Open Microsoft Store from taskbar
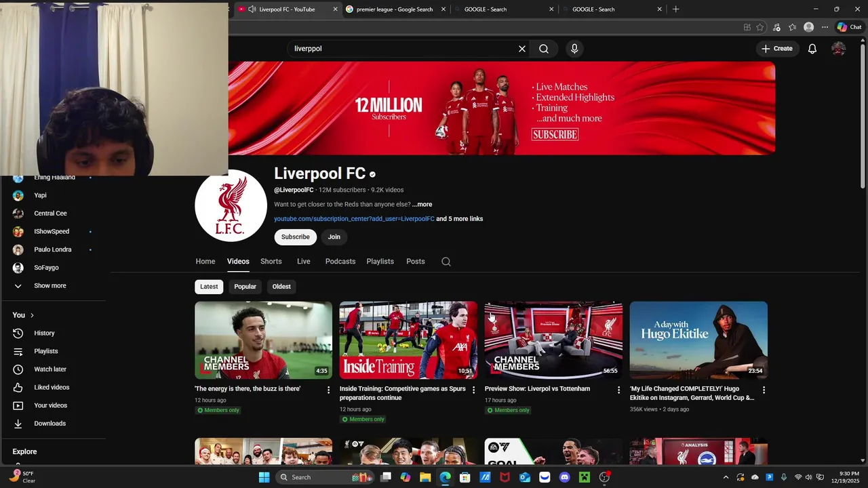 (465, 477)
